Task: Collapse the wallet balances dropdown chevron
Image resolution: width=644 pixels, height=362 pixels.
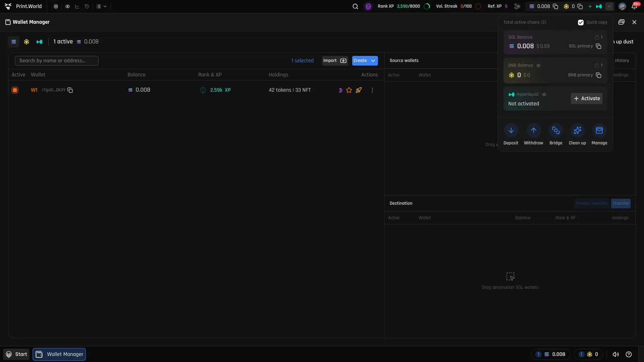Action: point(609,6)
